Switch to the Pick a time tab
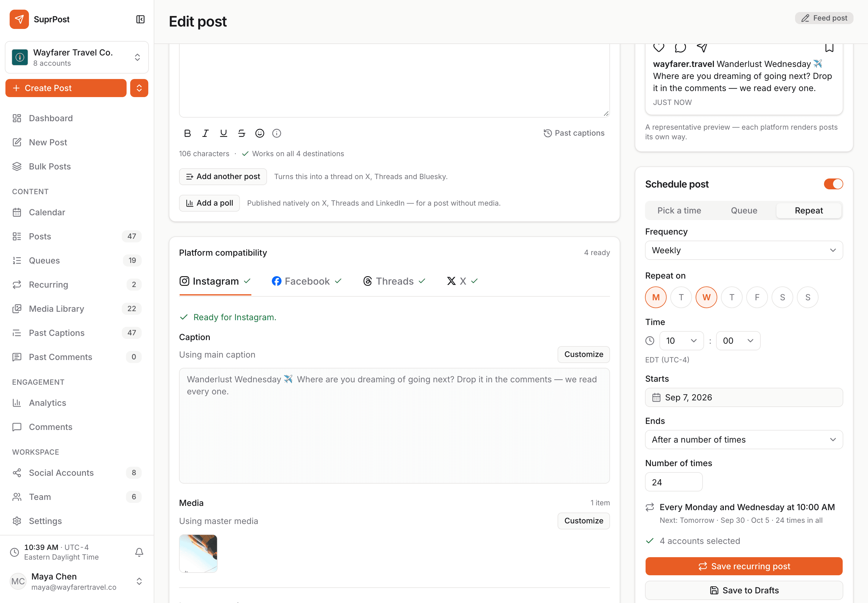Viewport: 868px width, 603px height. [x=679, y=211]
